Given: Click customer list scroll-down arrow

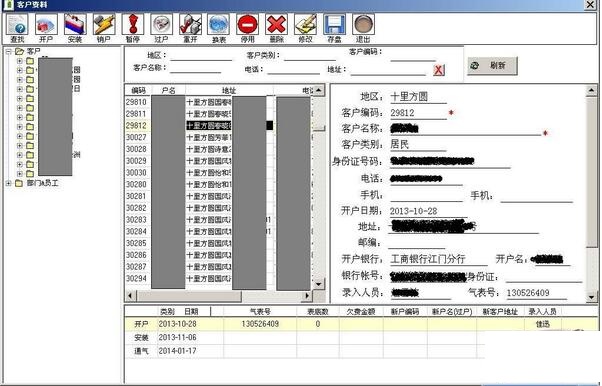Looking at the screenshot, I should 319,284.
